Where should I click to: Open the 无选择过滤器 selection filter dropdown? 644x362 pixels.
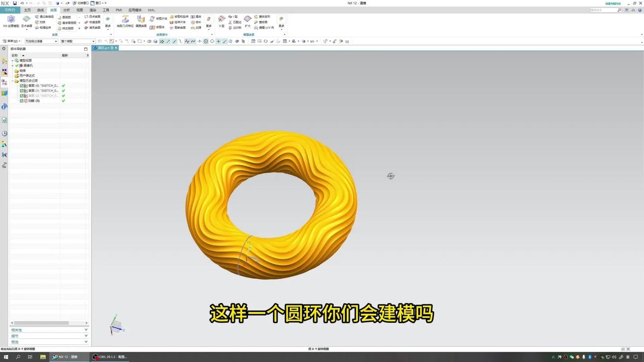41,41
